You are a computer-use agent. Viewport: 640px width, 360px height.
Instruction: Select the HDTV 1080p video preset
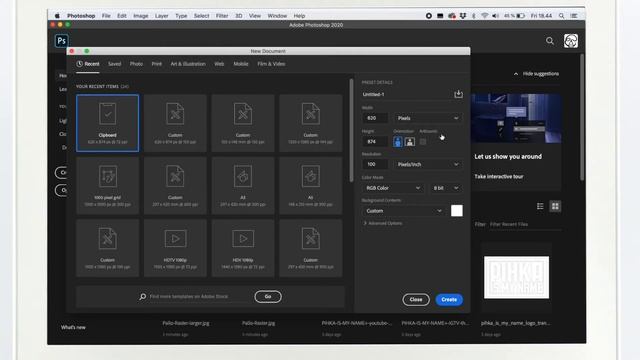click(175, 248)
